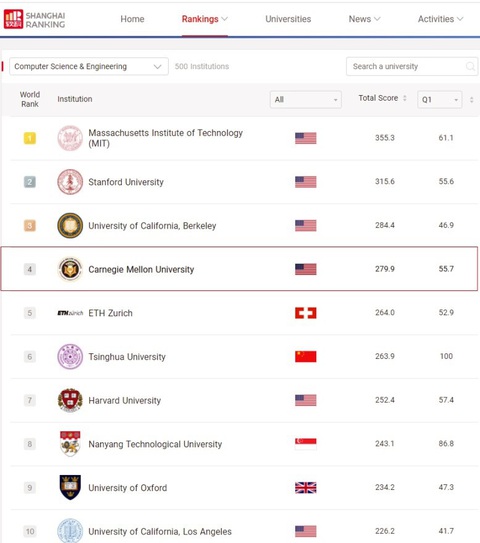Click the Harvard University shield icon

[x=70, y=400]
